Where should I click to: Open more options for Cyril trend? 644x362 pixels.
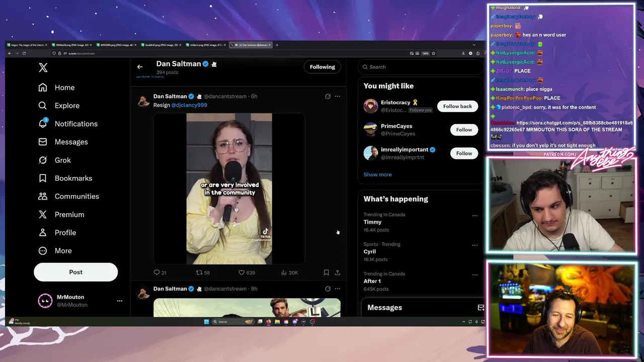(474, 245)
